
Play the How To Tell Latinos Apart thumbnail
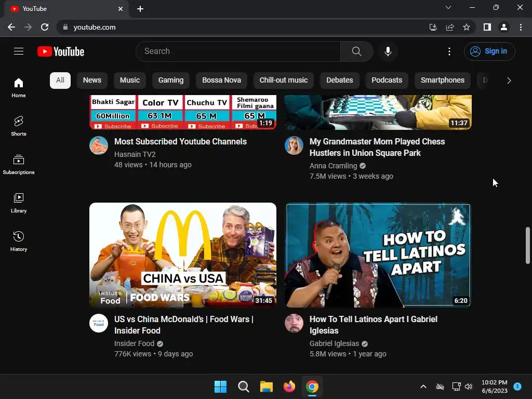pos(378,255)
